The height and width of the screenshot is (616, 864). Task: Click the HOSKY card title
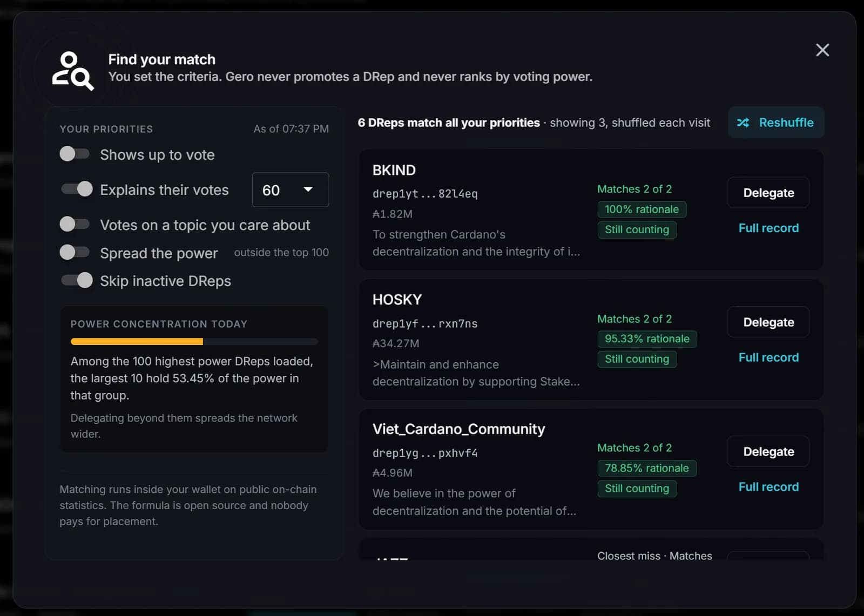397,300
